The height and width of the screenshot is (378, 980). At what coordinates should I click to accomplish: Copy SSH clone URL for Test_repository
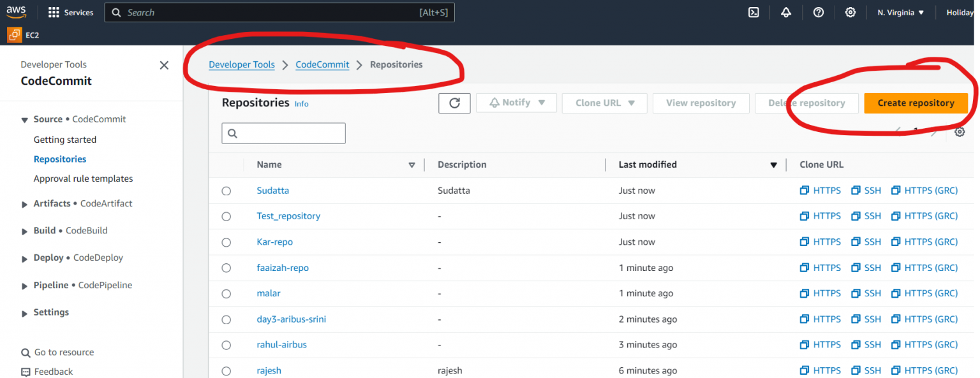coord(866,216)
